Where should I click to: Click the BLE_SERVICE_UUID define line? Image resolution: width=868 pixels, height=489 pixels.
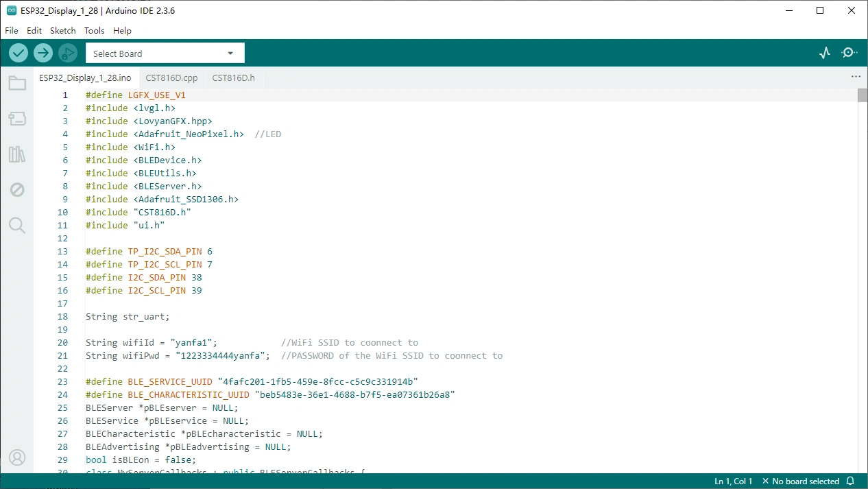click(252, 382)
